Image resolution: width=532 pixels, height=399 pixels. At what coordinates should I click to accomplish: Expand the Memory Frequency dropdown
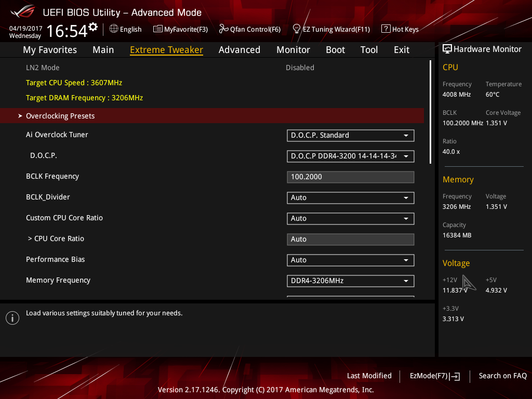tap(350, 281)
